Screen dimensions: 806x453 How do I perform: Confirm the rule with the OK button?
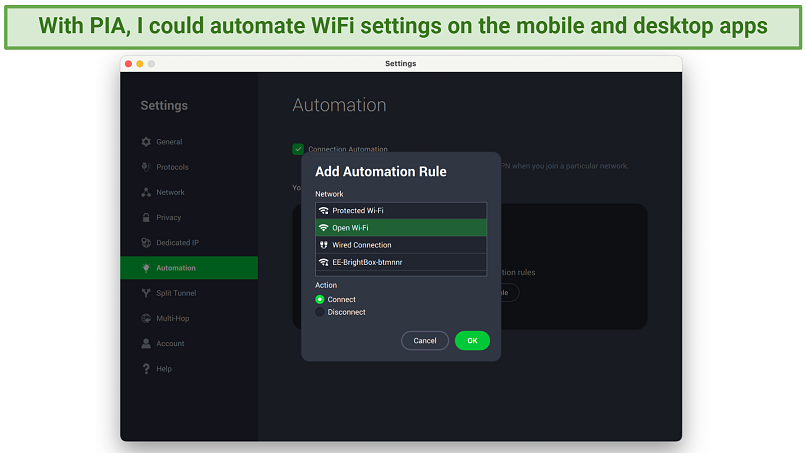coord(472,340)
